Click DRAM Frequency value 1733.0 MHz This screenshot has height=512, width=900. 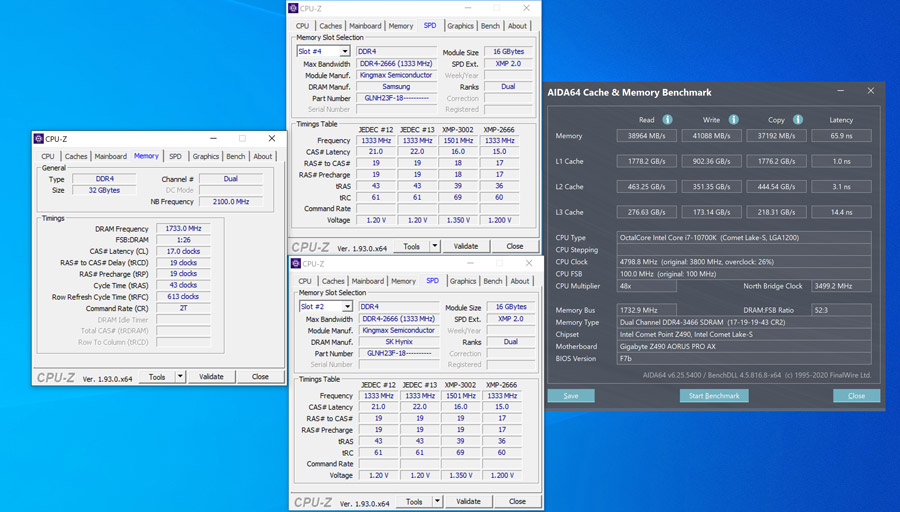183,228
